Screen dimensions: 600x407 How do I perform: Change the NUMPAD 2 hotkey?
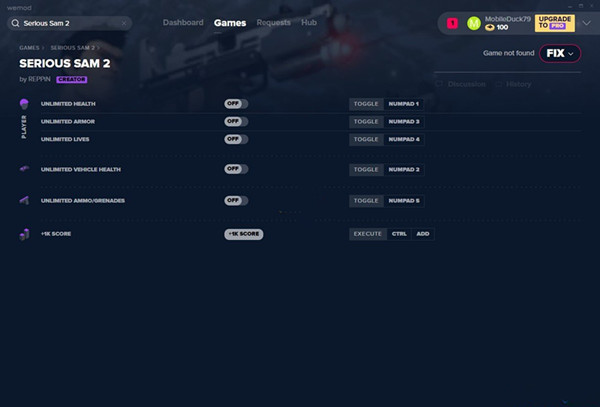[x=404, y=169]
